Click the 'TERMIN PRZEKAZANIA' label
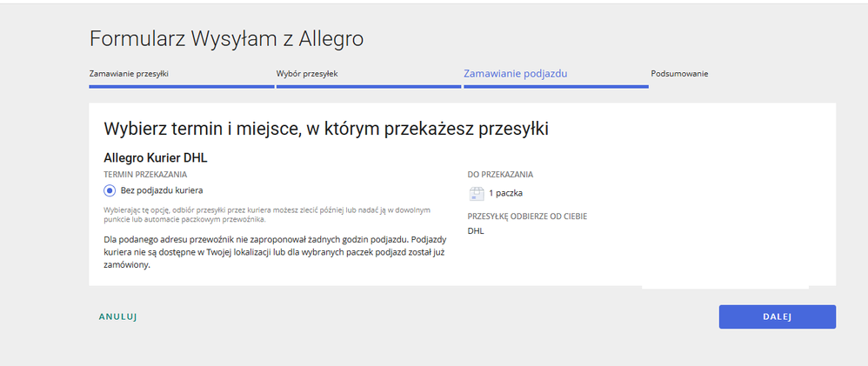This screenshot has height=366, width=868. click(x=145, y=175)
